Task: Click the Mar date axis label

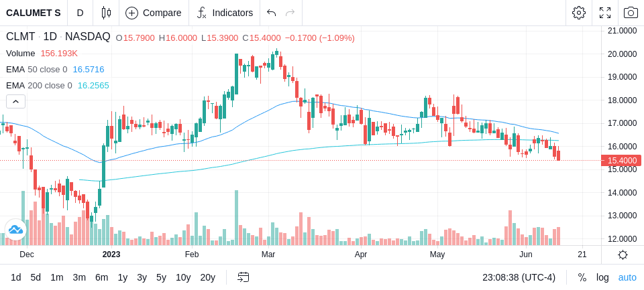Action: tap(268, 255)
